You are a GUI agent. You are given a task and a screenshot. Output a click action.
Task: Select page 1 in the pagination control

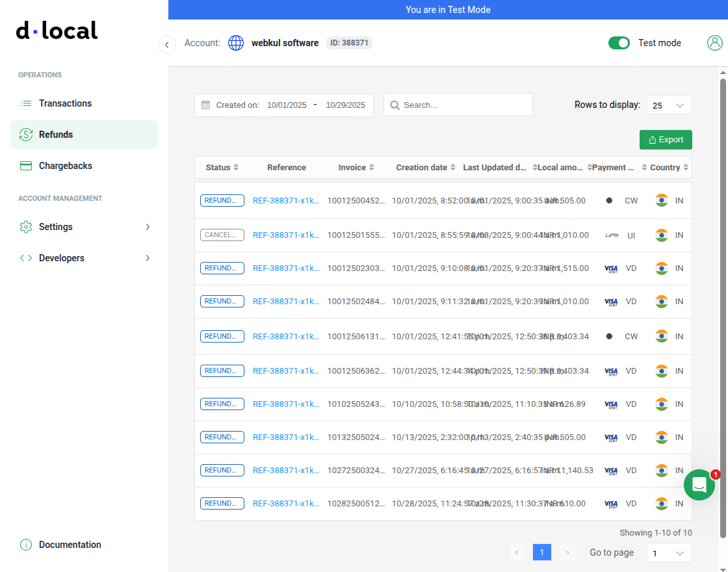coord(542,552)
